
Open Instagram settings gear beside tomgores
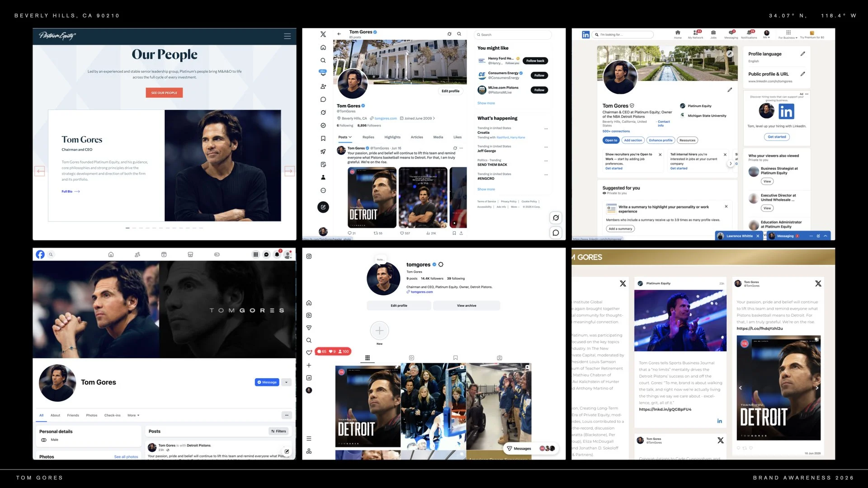click(x=441, y=264)
